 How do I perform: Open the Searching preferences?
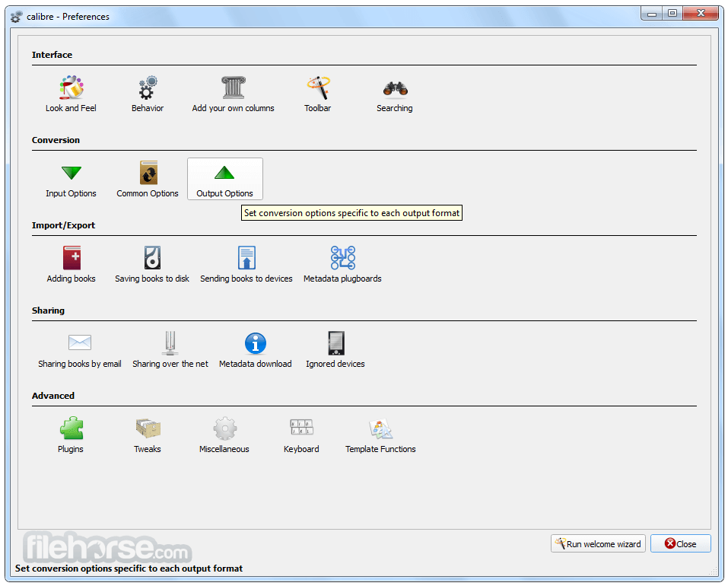(395, 94)
